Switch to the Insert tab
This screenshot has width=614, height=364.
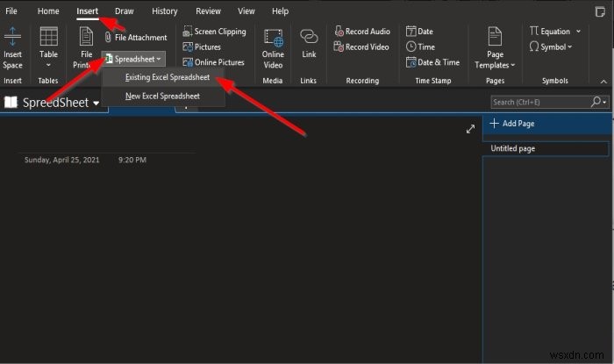coord(87,11)
